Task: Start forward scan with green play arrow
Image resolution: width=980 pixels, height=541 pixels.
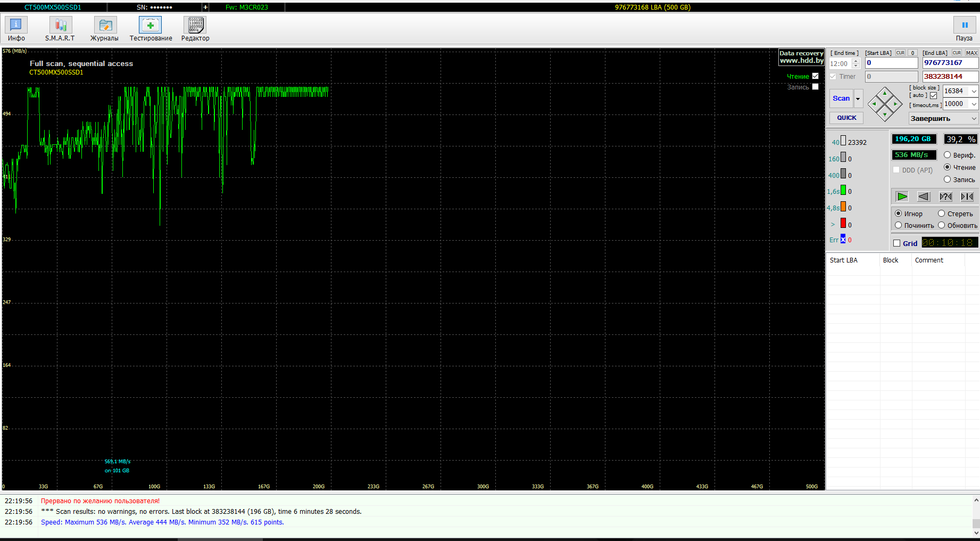Action: click(902, 196)
